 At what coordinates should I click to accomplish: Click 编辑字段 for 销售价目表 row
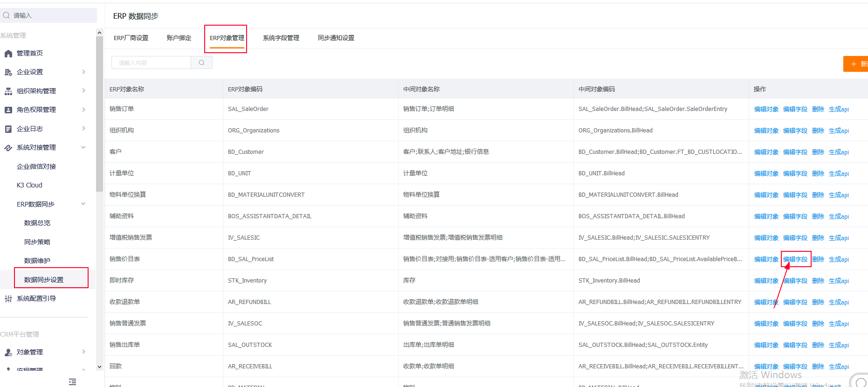(x=795, y=259)
